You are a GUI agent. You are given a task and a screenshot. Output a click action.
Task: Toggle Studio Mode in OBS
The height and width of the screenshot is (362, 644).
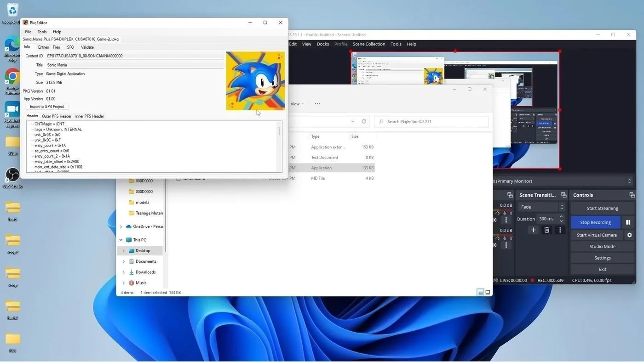coord(602,246)
